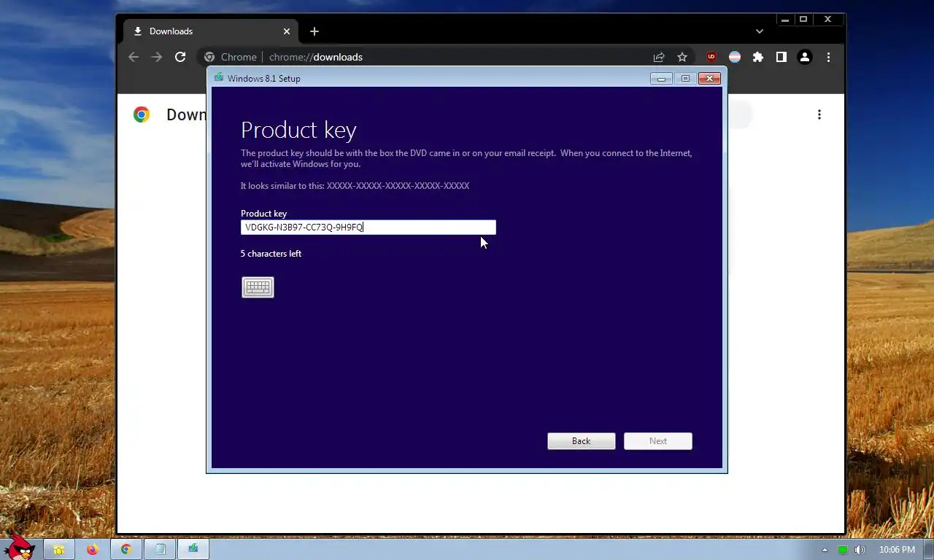The width and height of the screenshot is (934, 560).
Task: Open Chrome's three-dot main menu
Action: click(x=828, y=57)
